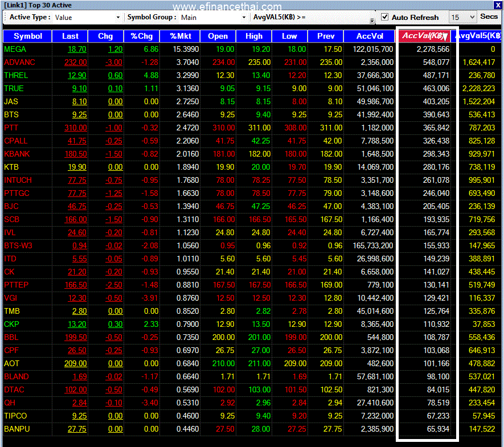Sort by the %Chg column header

142,36
